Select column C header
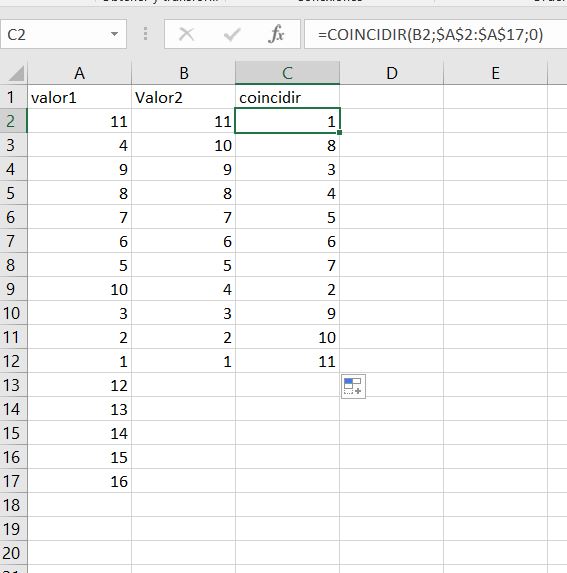 pyautogui.click(x=288, y=73)
